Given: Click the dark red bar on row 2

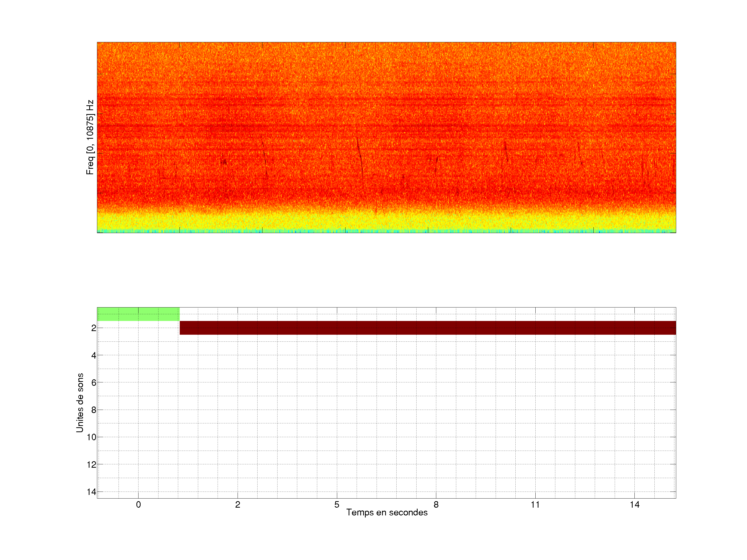Looking at the screenshot, I should pos(427,328).
